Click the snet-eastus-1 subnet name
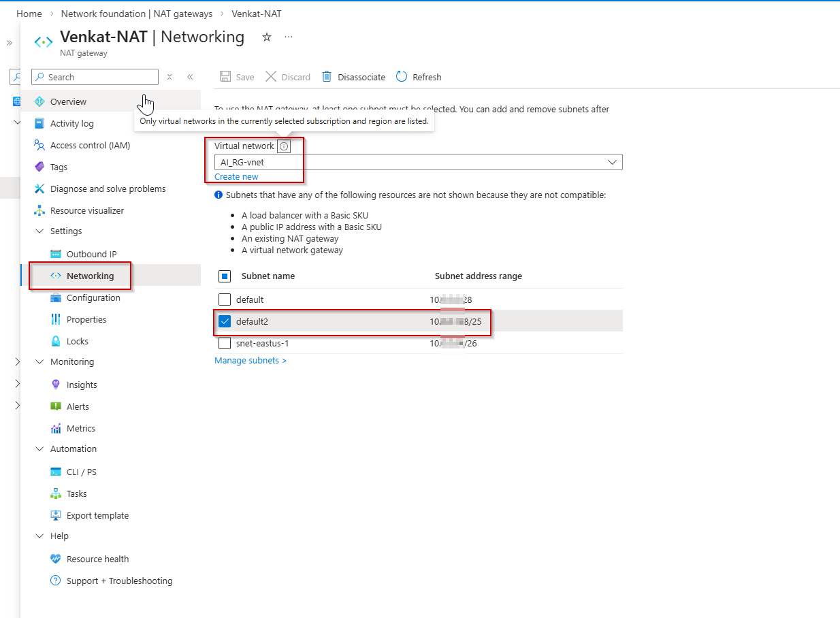 [263, 343]
